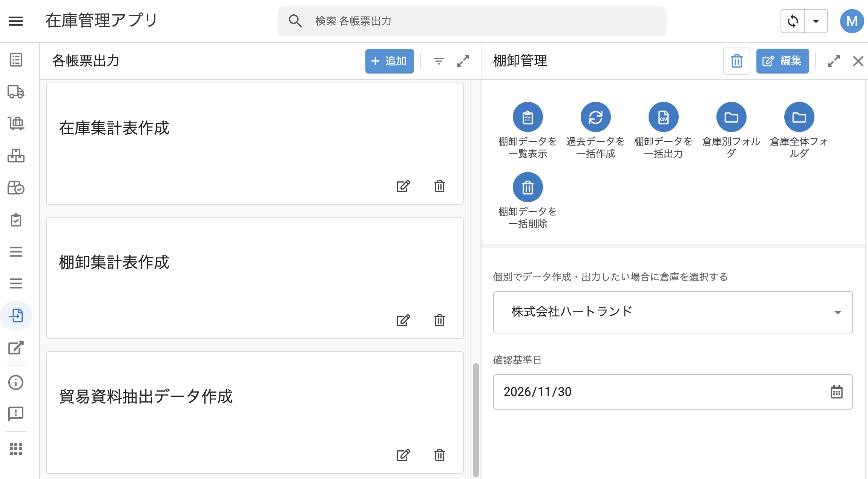
Task: Open the M user account avatar
Action: [x=852, y=21]
